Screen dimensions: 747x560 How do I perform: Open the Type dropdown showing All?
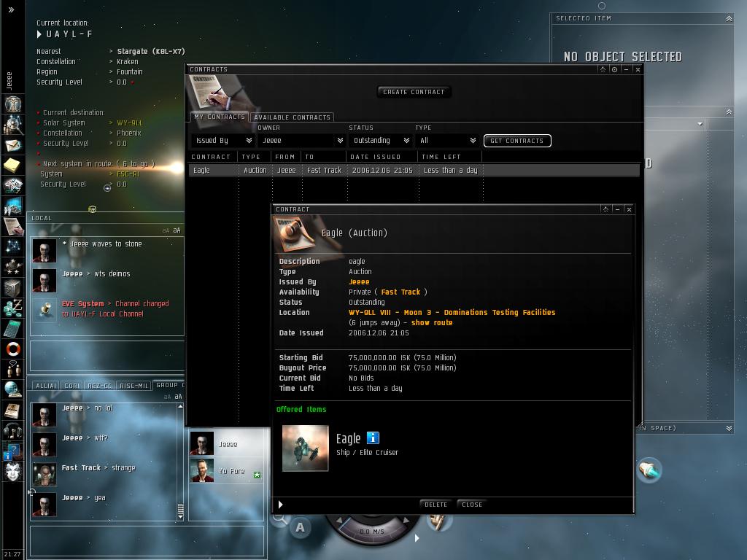point(447,141)
